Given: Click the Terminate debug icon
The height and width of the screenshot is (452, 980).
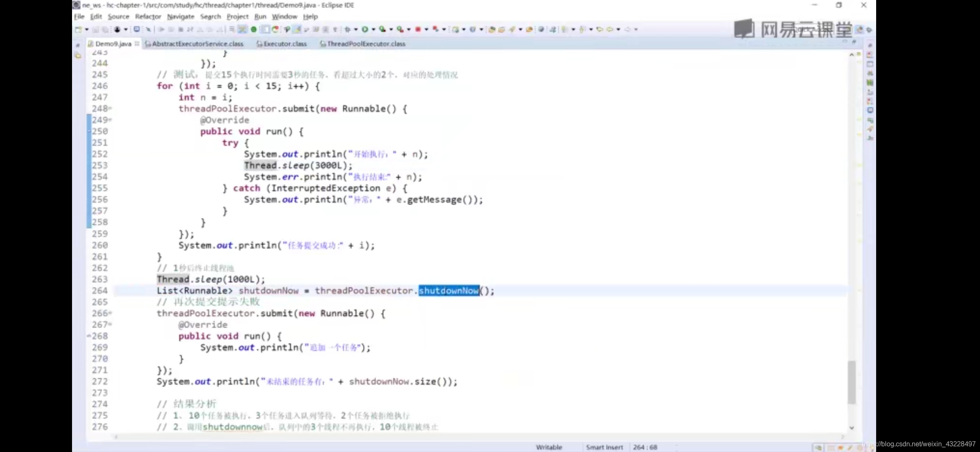Looking at the screenshot, I should (x=181, y=29).
